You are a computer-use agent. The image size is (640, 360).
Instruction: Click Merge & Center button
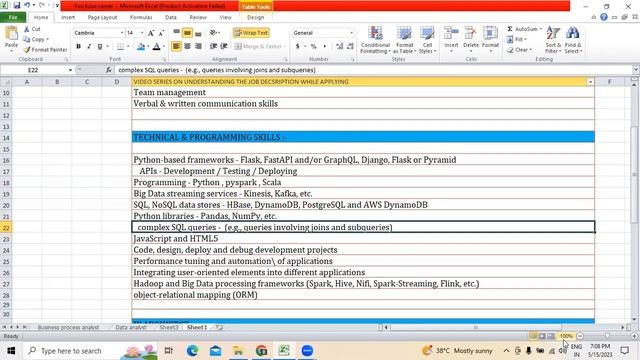pos(258,46)
